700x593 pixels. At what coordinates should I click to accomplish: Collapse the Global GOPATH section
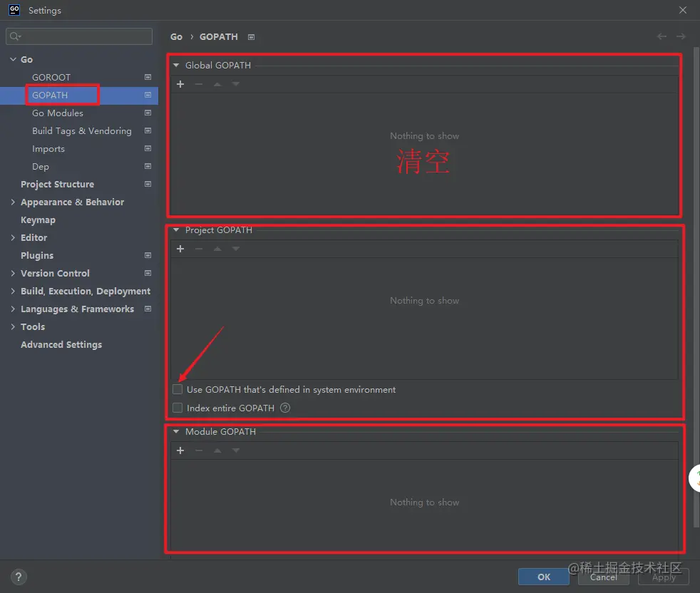(176, 65)
